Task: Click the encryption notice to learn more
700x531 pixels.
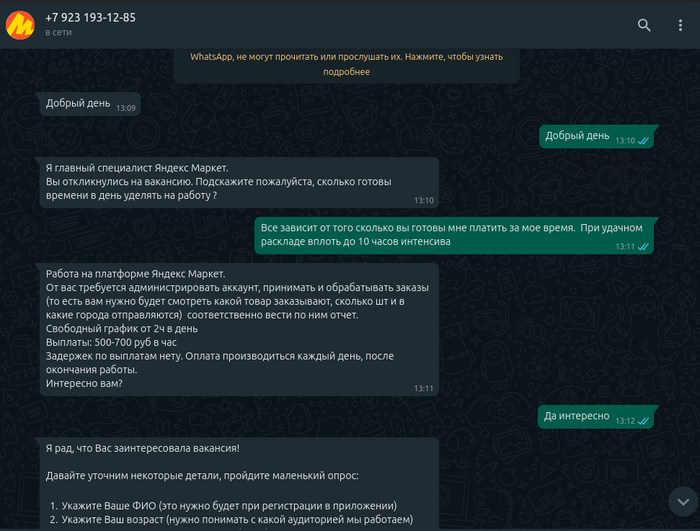Action: (346, 64)
